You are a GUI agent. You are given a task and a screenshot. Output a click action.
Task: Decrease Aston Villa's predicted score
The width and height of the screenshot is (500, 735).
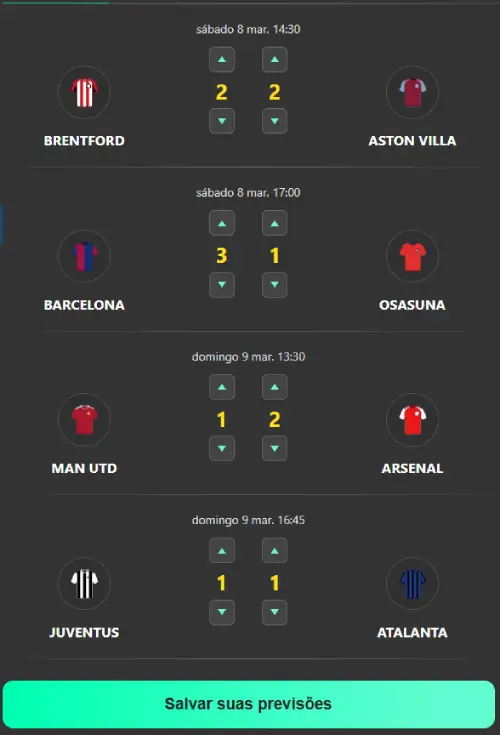click(275, 121)
